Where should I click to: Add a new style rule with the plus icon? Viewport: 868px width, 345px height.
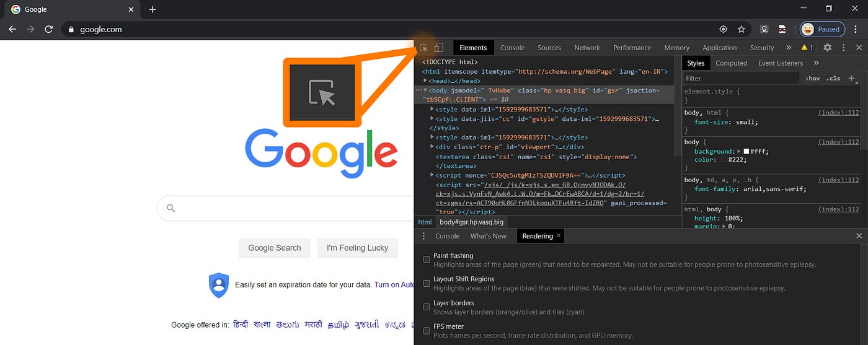pyautogui.click(x=851, y=78)
